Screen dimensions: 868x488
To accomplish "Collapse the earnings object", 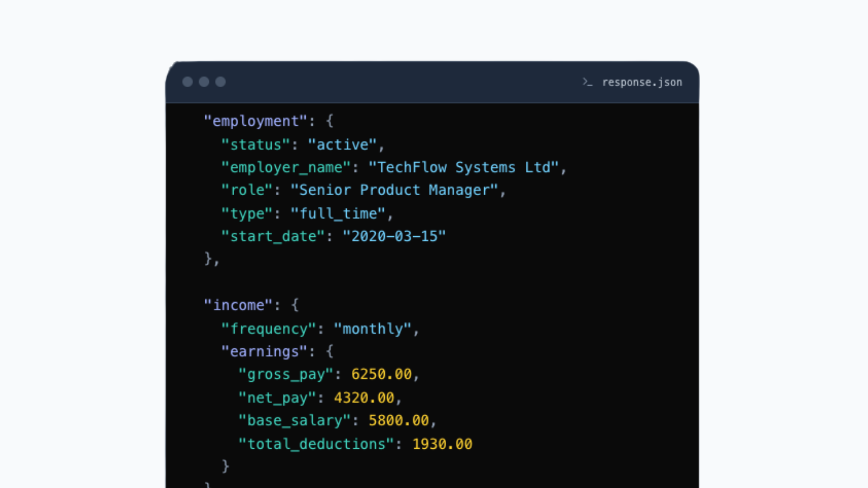I will (330, 351).
